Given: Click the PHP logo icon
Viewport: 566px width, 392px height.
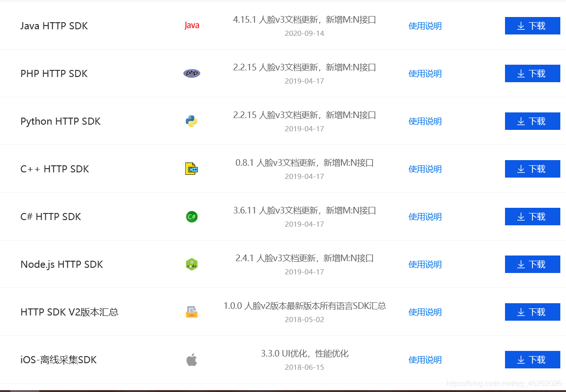Looking at the screenshot, I should (192, 73).
